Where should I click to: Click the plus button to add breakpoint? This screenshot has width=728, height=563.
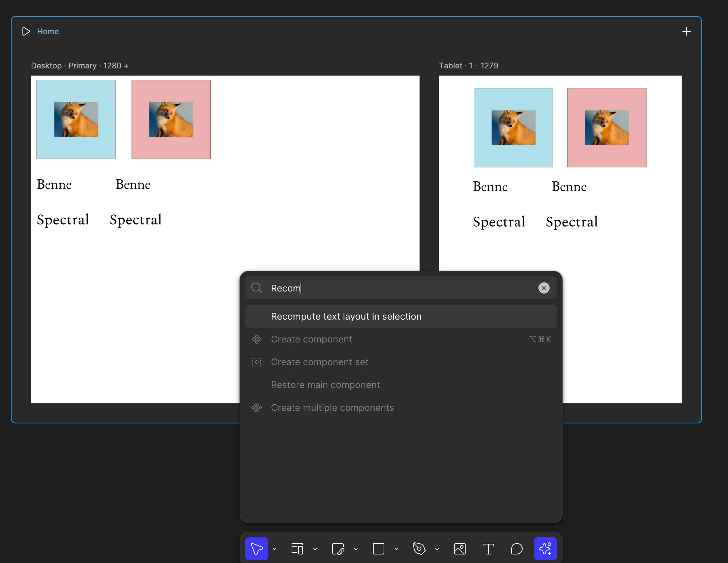click(686, 31)
